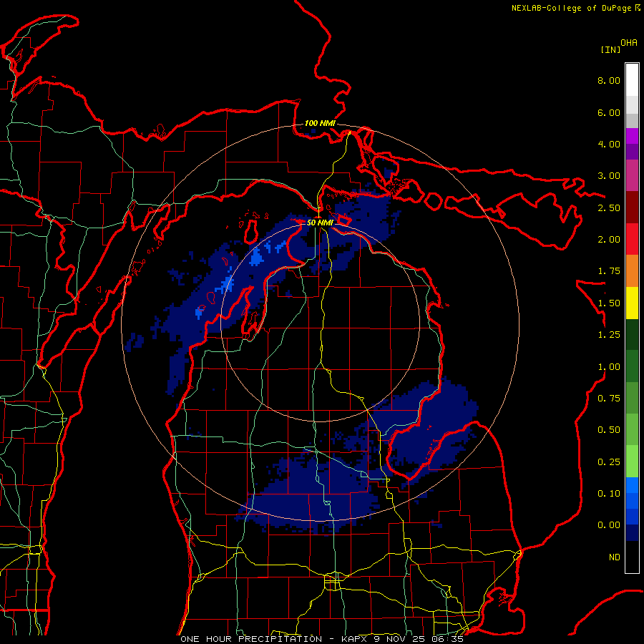This screenshot has width=644, height=644.
Task: Click the yellow swatch near 1.50
Action: tap(632, 303)
